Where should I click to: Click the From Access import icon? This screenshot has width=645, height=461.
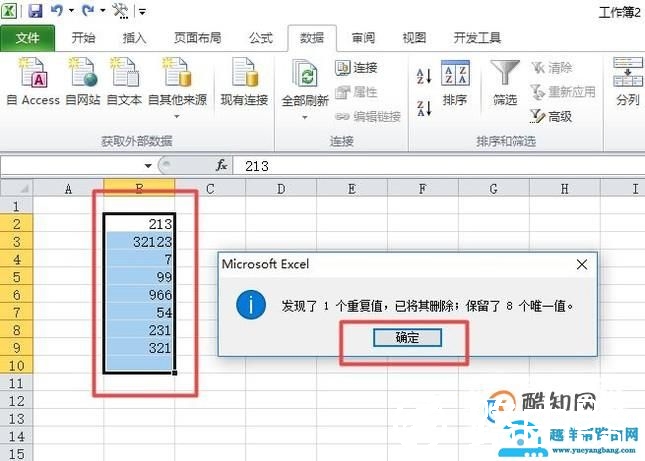coord(33,75)
